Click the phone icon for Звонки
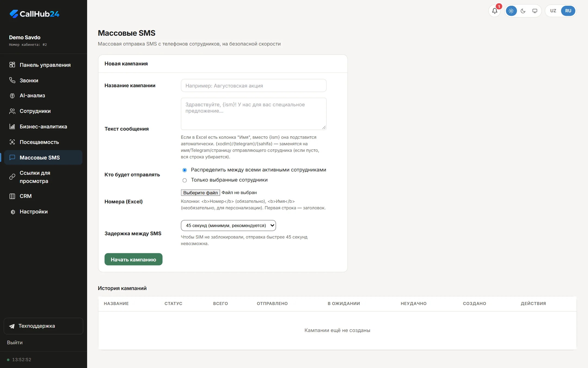The height and width of the screenshot is (368, 588). pyautogui.click(x=12, y=80)
